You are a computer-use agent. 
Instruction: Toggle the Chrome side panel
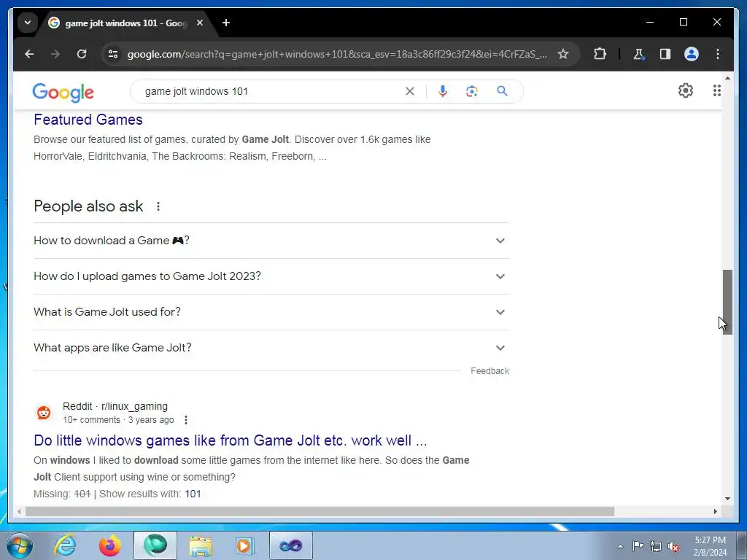coord(665,54)
